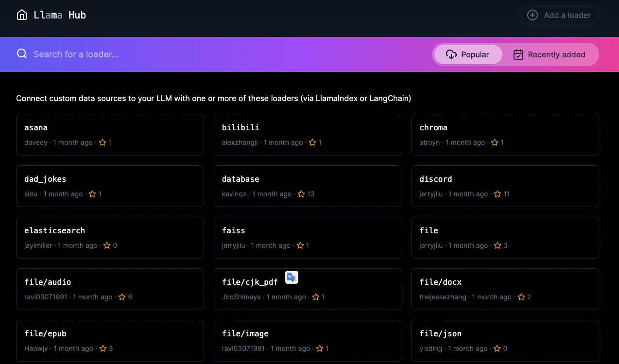Switch to the Recently added tab
Viewport: 619px width, 364px height.
click(x=550, y=54)
